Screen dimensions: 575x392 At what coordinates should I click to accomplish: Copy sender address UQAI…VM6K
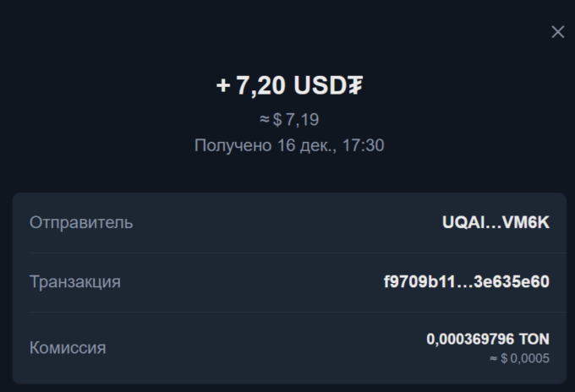496,223
